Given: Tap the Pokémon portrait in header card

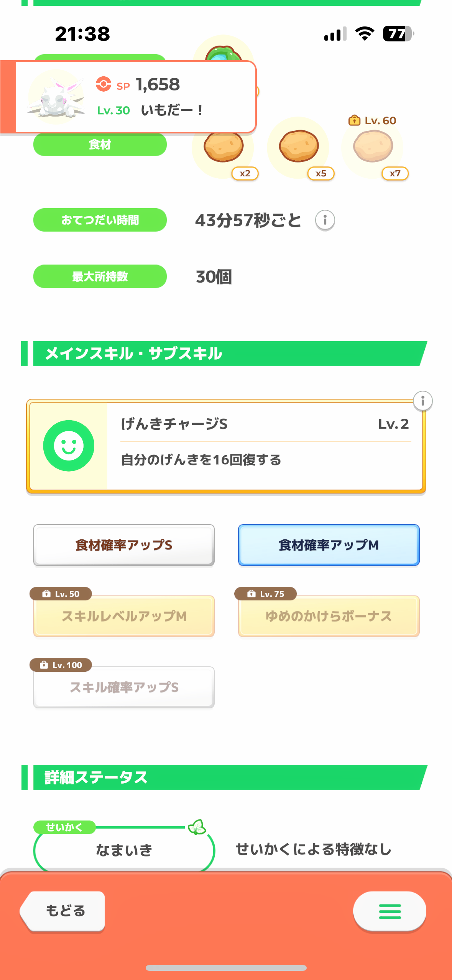Looking at the screenshot, I should 56,97.
